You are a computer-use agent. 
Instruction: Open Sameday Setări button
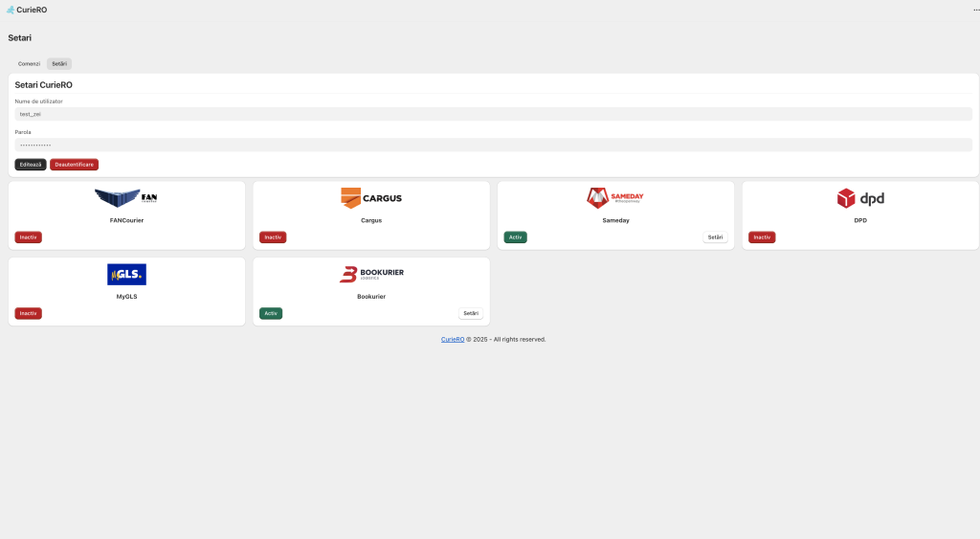pyautogui.click(x=715, y=237)
